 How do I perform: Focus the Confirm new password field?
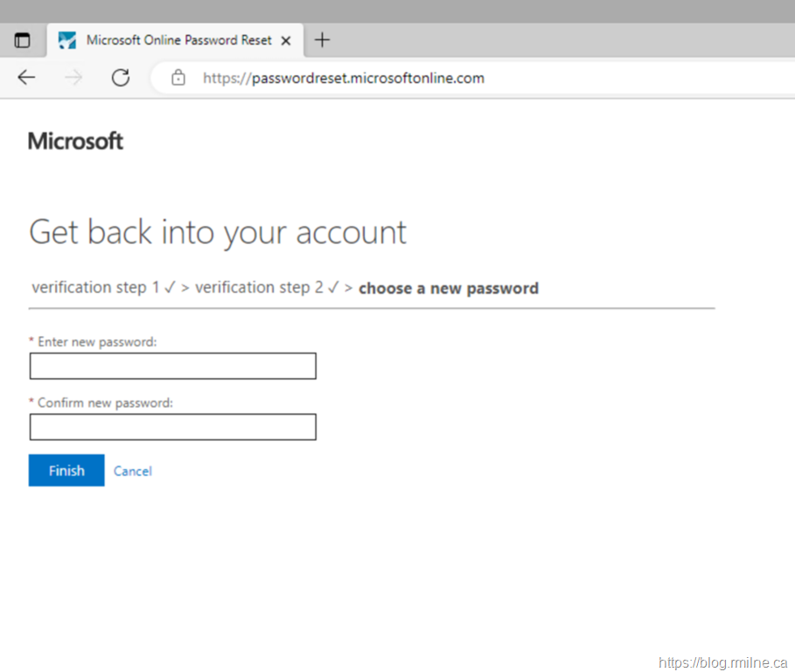pyautogui.click(x=172, y=427)
